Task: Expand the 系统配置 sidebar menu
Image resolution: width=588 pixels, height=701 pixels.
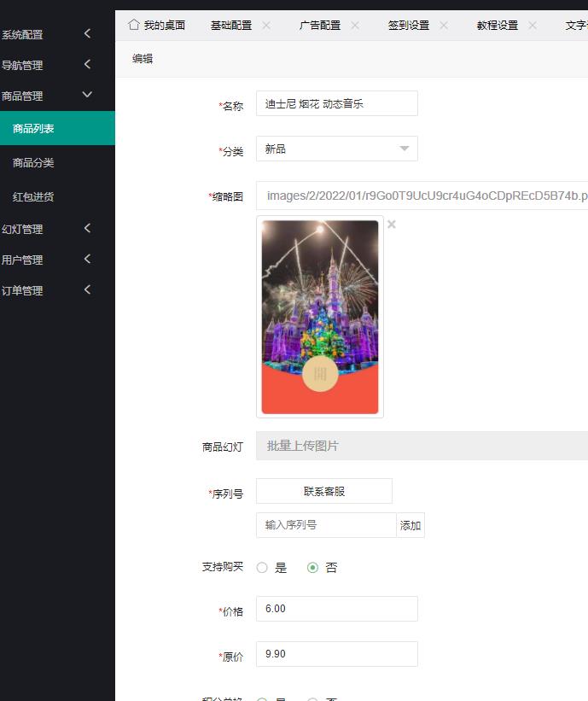Action: [x=57, y=34]
